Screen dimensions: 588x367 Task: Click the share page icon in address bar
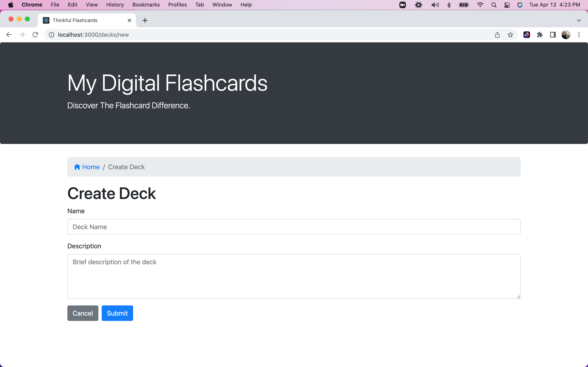(x=497, y=35)
